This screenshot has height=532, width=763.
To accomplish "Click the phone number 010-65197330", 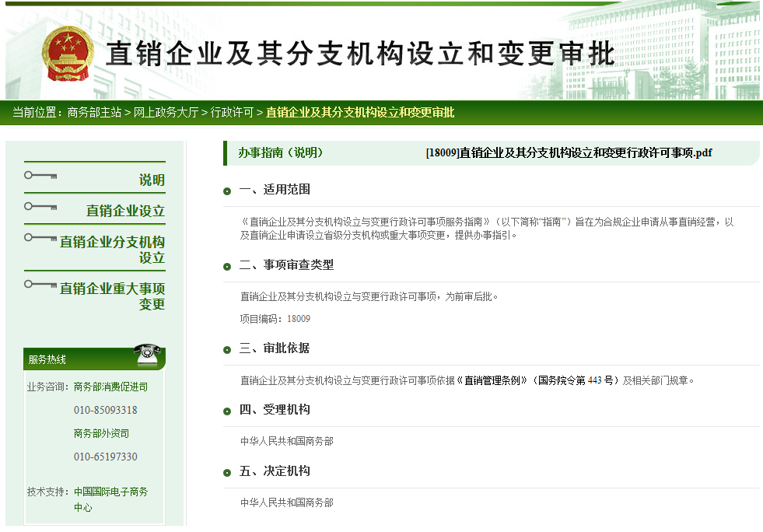I will pyautogui.click(x=106, y=457).
